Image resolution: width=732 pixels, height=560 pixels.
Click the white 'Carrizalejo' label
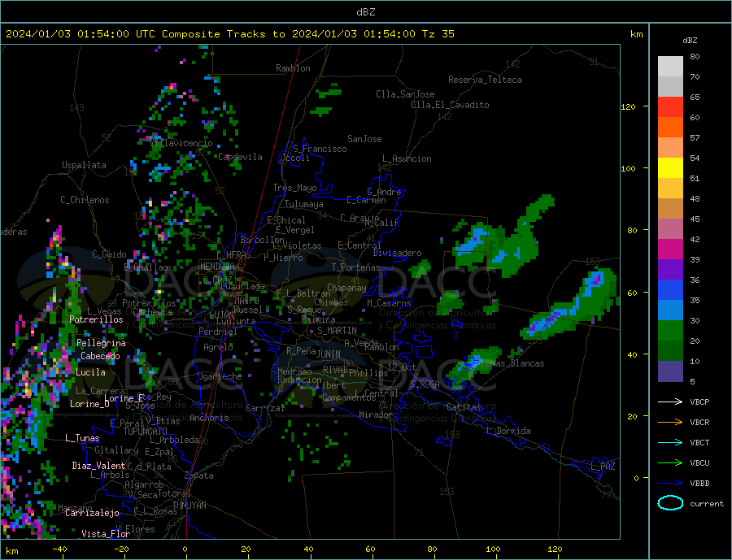pos(92,514)
